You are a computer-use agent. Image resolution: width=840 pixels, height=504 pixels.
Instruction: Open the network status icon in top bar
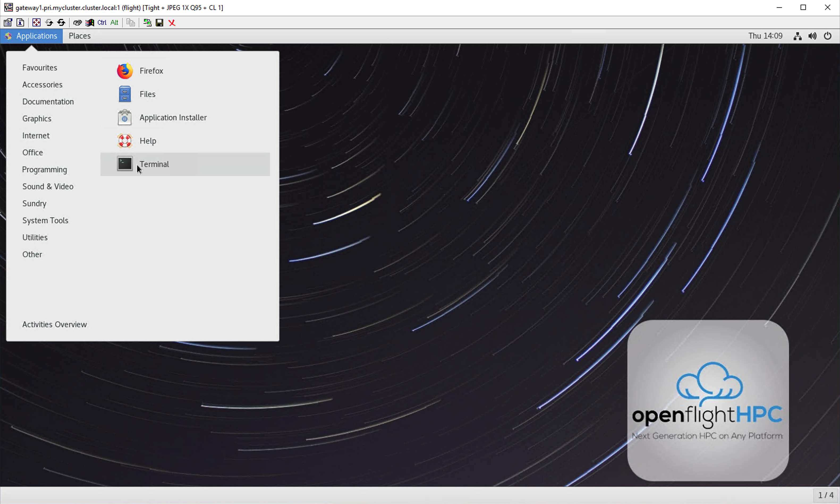[797, 36]
